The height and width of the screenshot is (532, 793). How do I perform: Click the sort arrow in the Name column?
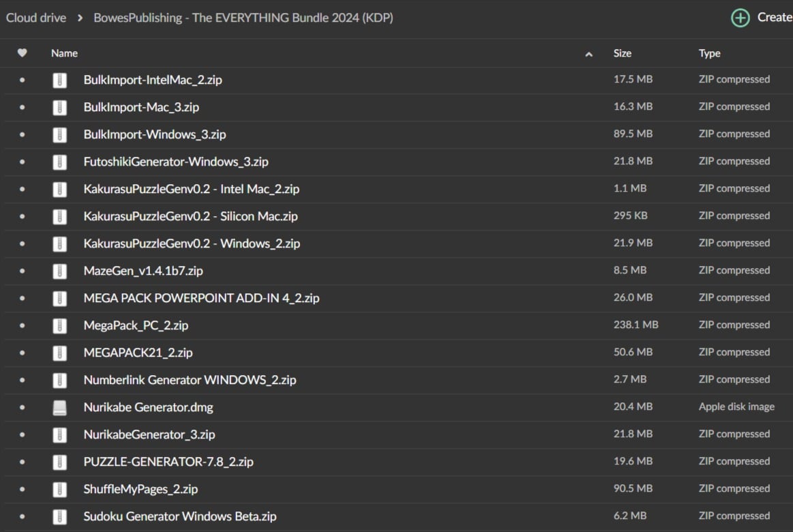tap(589, 54)
